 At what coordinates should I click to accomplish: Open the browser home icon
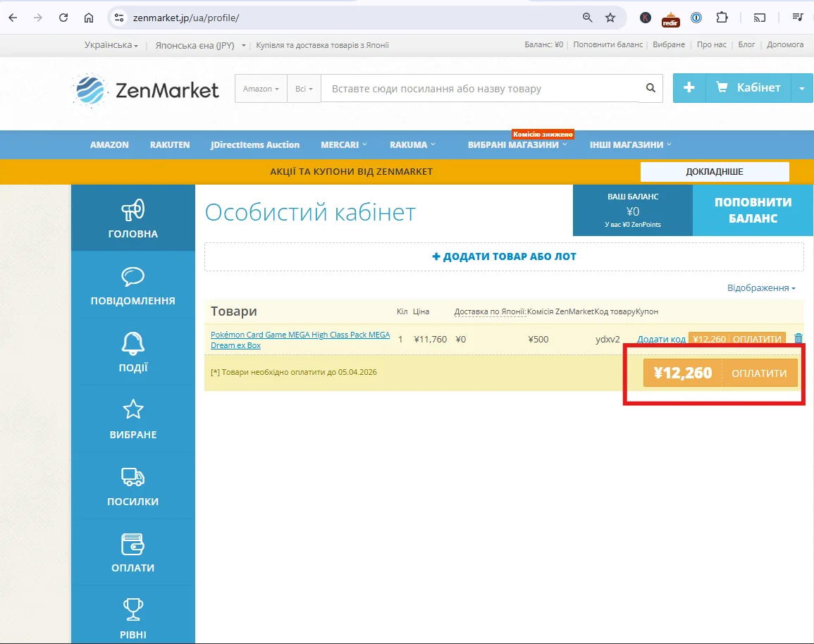(x=89, y=18)
